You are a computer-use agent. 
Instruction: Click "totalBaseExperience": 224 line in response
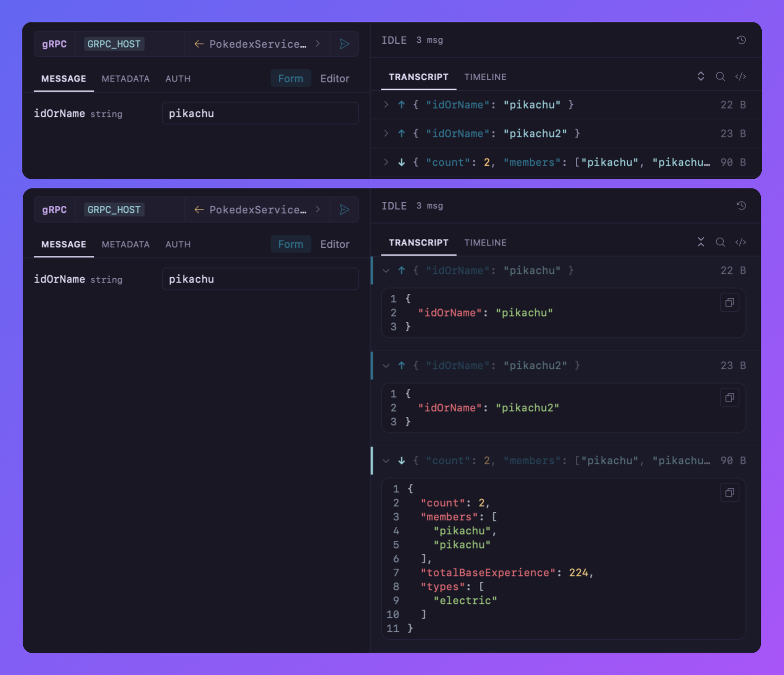(507, 573)
